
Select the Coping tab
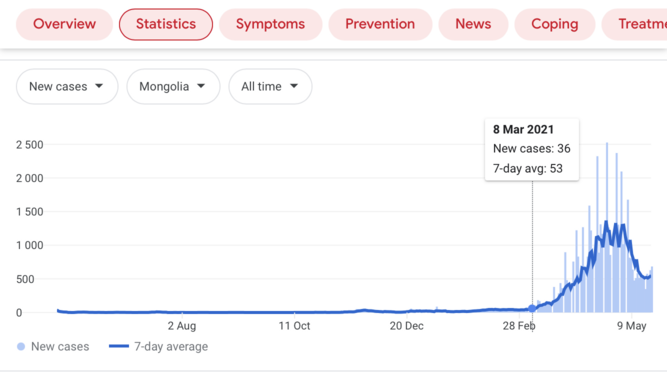[555, 24]
